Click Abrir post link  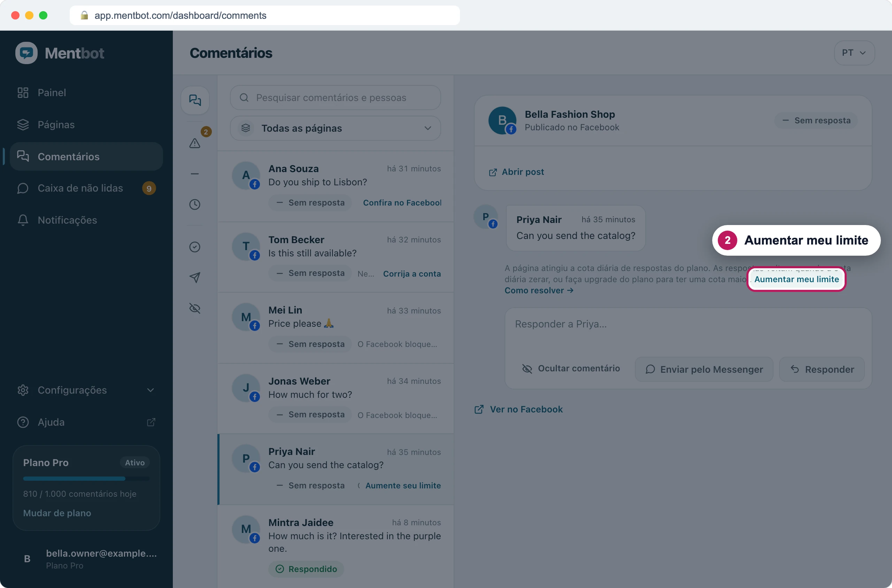(x=516, y=172)
